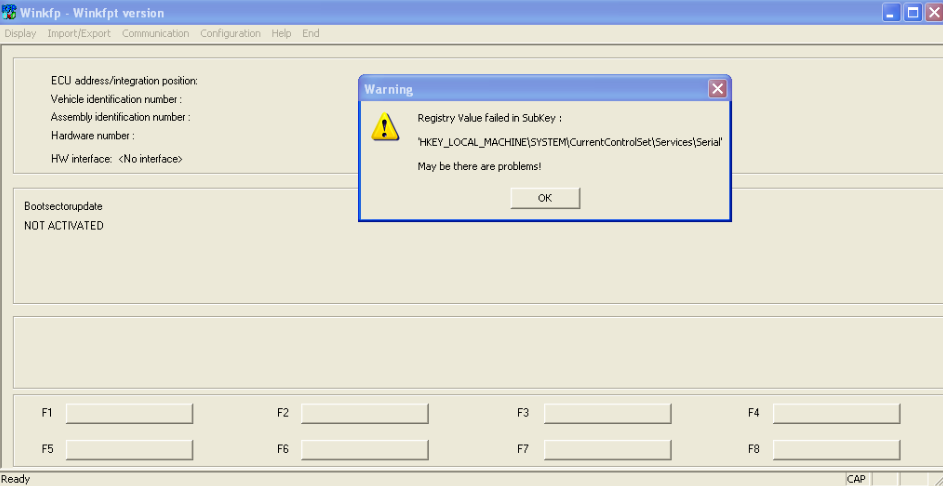
Task: Click the F1 function button
Action: (129, 413)
